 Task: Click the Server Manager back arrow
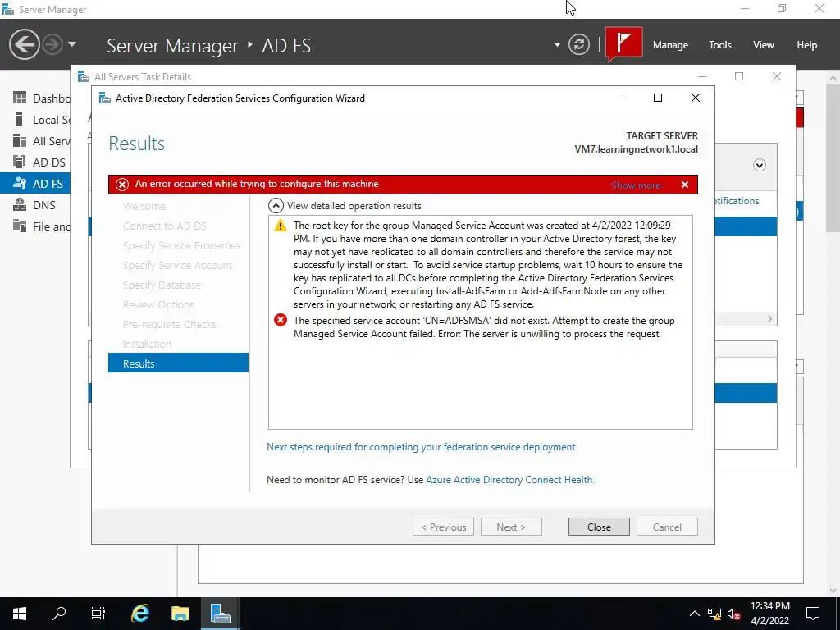click(24, 44)
